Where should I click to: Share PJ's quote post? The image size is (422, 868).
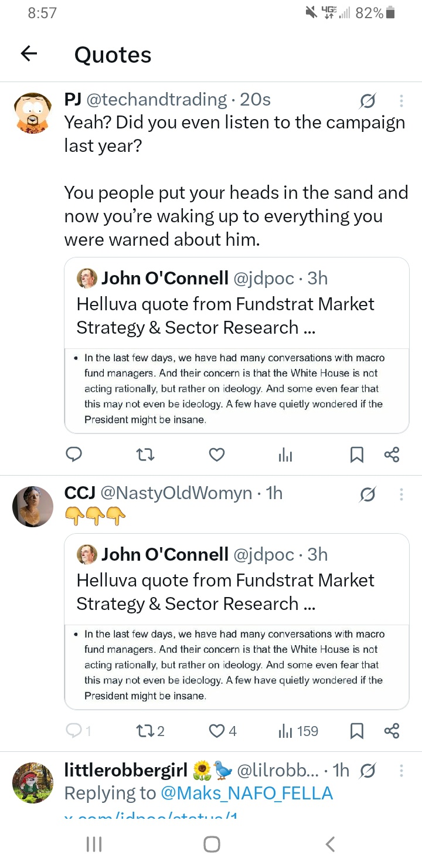[392, 455]
